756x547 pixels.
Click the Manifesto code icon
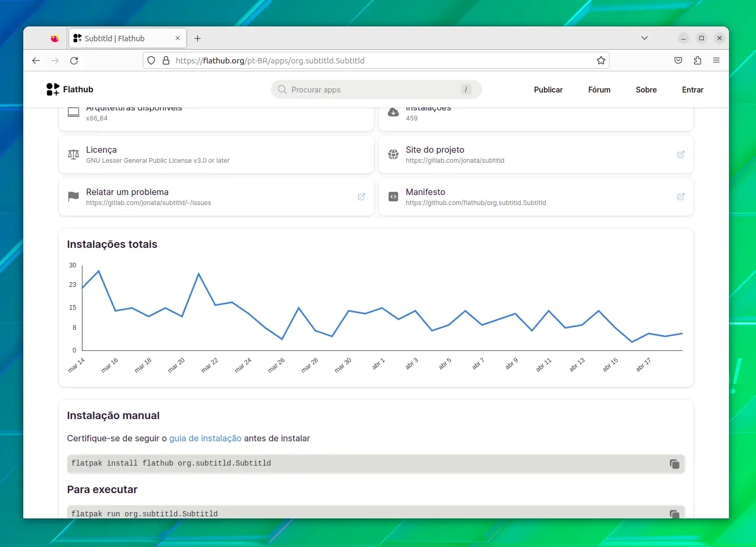coord(393,197)
